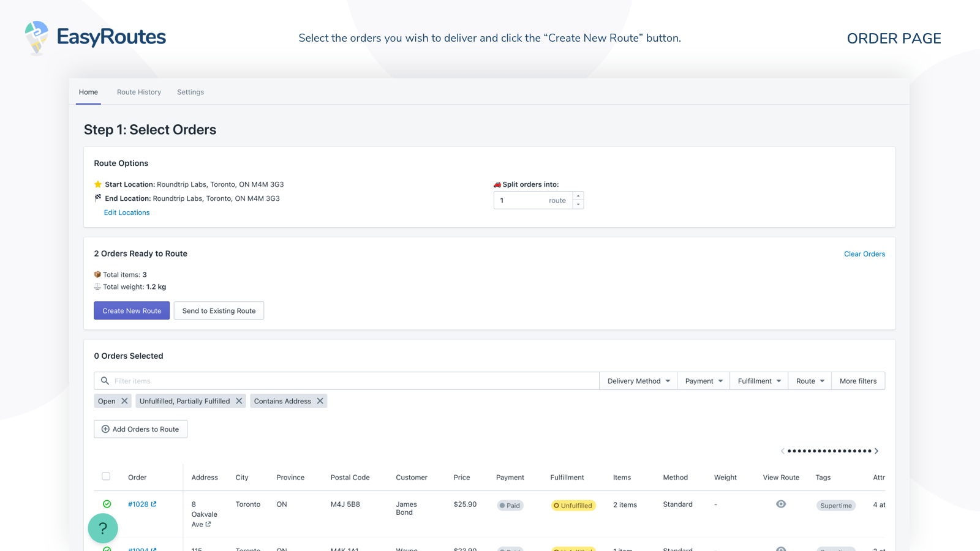This screenshot has height=551, width=980.
Task: Toggle the select all orders checkbox
Action: pos(106,476)
